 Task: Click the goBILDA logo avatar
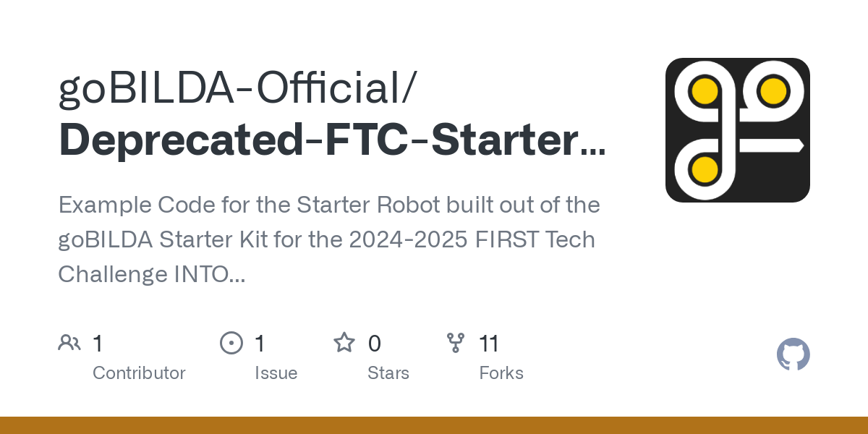(738, 130)
